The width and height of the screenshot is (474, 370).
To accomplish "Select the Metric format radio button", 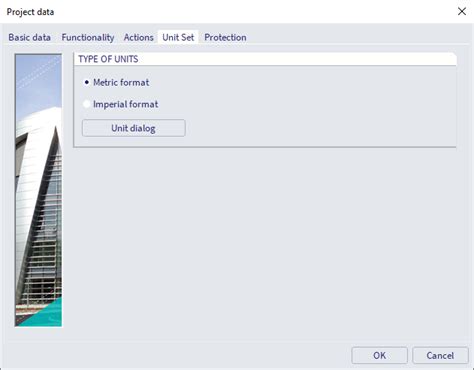I will pos(86,82).
